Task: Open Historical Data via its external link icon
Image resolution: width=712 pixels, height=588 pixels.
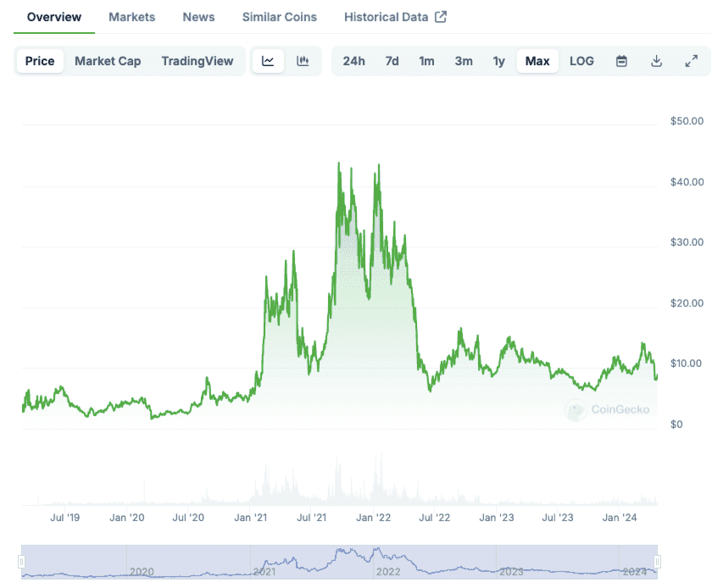Action: click(440, 16)
